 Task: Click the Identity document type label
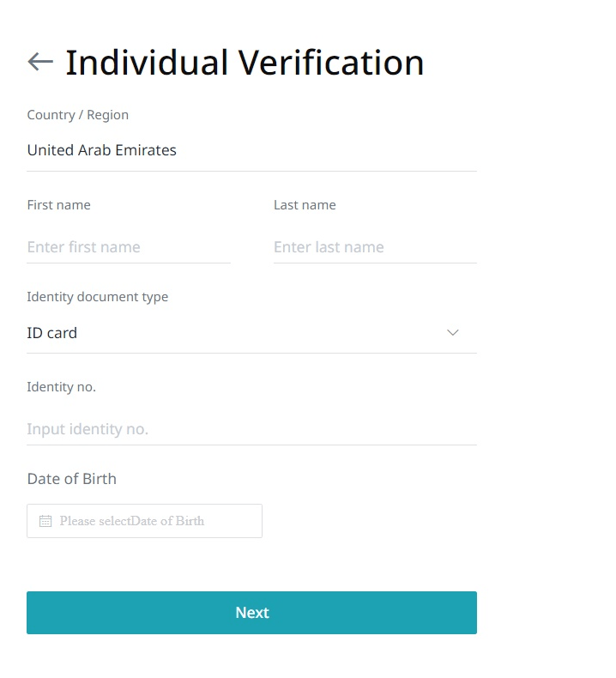98,297
